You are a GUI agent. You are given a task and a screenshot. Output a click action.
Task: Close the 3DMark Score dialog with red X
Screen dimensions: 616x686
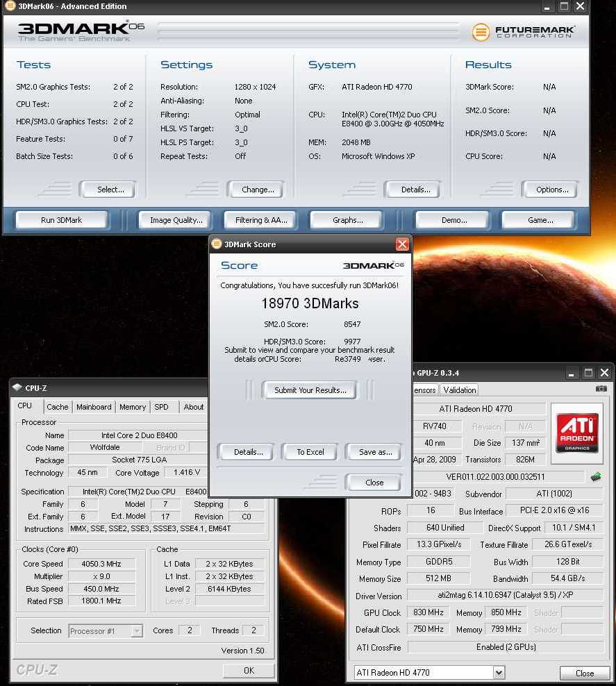(402, 244)
